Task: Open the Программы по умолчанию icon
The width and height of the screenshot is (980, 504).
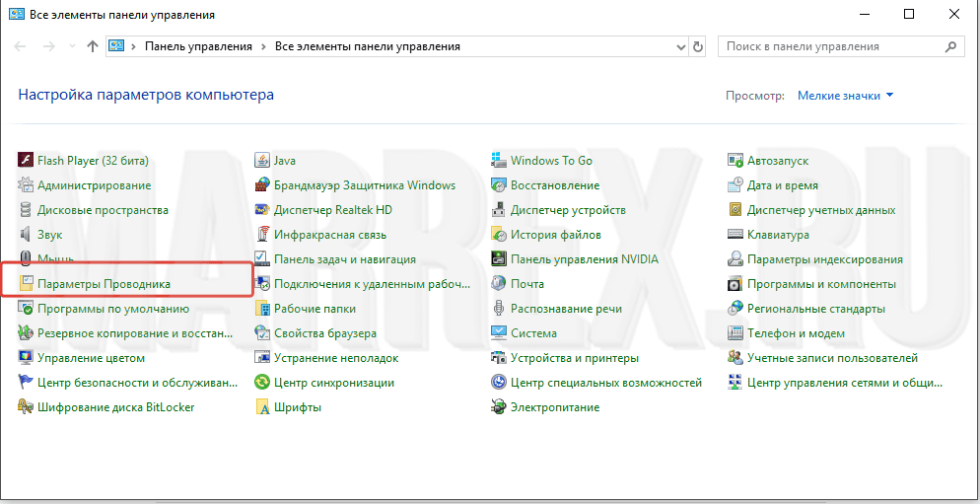Action: [x=25, y=309]
